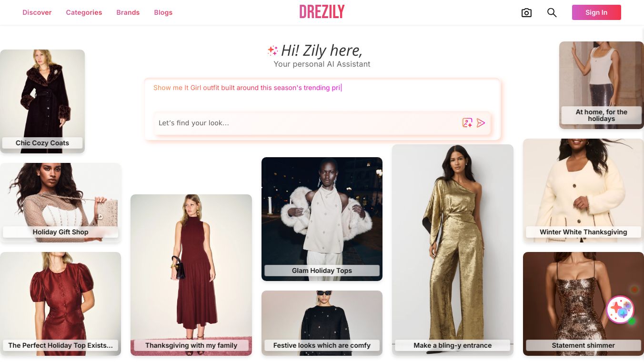Open the Discover menu

[x=37, y=12]
